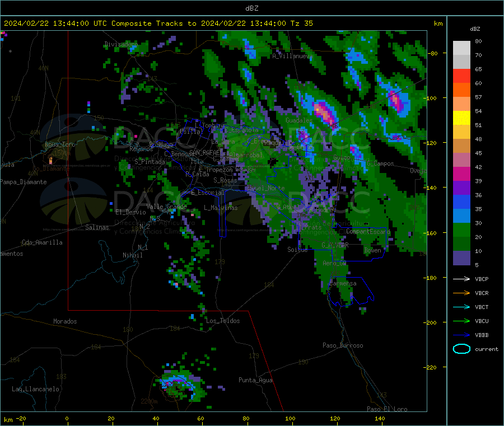This screenshot has height=426, width=504.
Task: Click the Soitue map label
Action: click(x=297, y=250)
